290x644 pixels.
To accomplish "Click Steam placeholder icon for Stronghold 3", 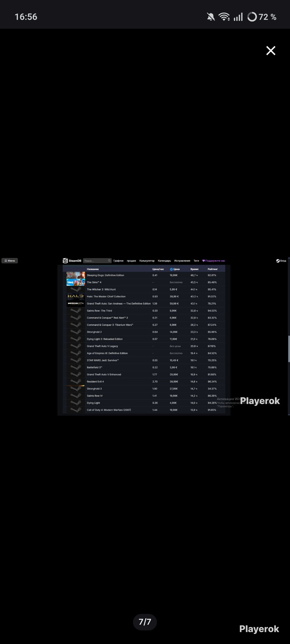I will coord(76,389).
